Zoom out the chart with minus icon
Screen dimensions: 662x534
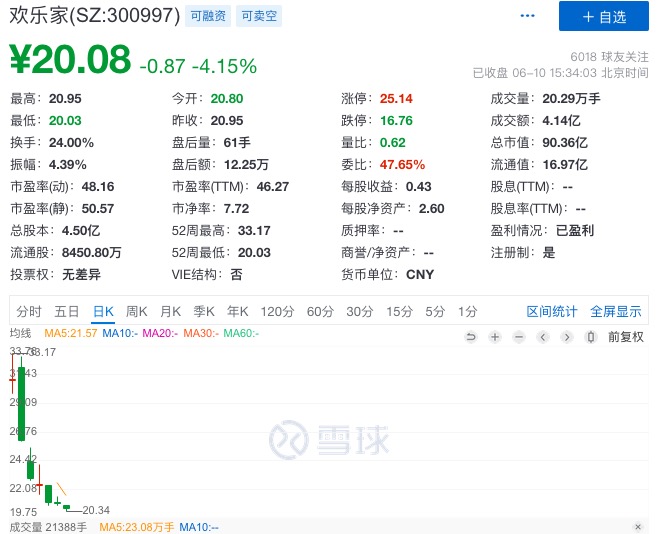point(519,337)
